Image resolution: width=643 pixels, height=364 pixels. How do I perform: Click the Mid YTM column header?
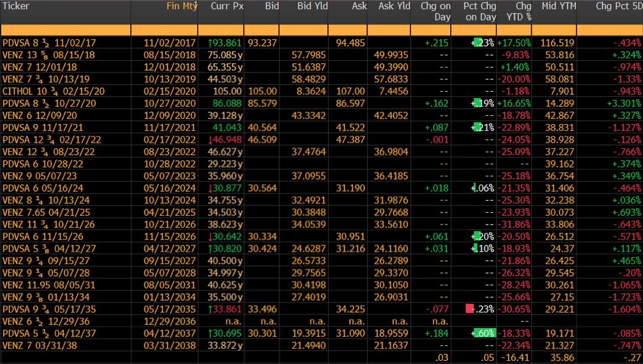[559, 6]
